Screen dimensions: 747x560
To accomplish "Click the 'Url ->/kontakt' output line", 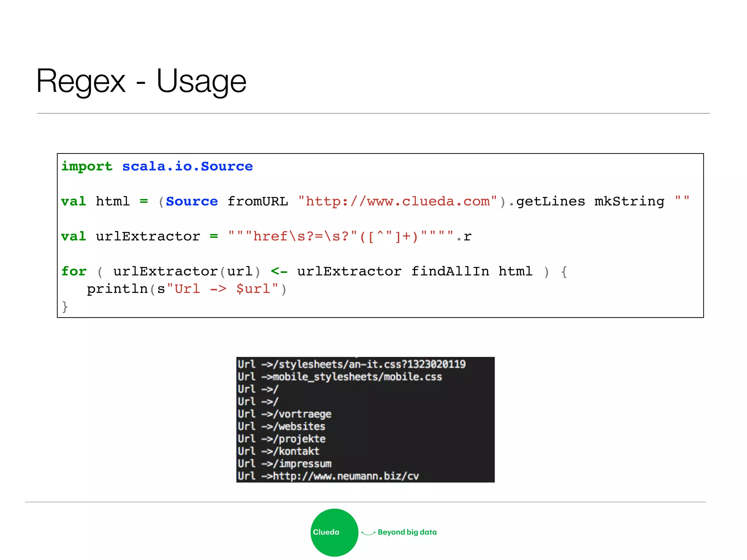I will [x=278, y=451].
